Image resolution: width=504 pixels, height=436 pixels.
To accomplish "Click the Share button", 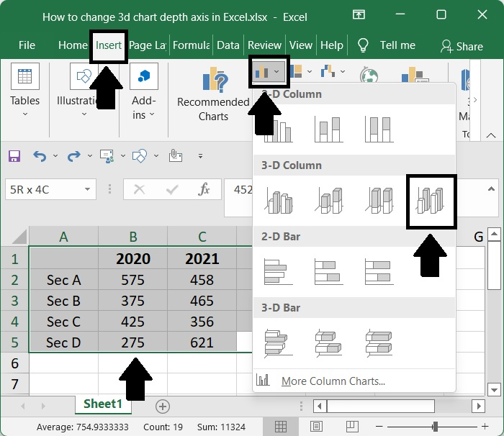I will (x=462, y=46).
